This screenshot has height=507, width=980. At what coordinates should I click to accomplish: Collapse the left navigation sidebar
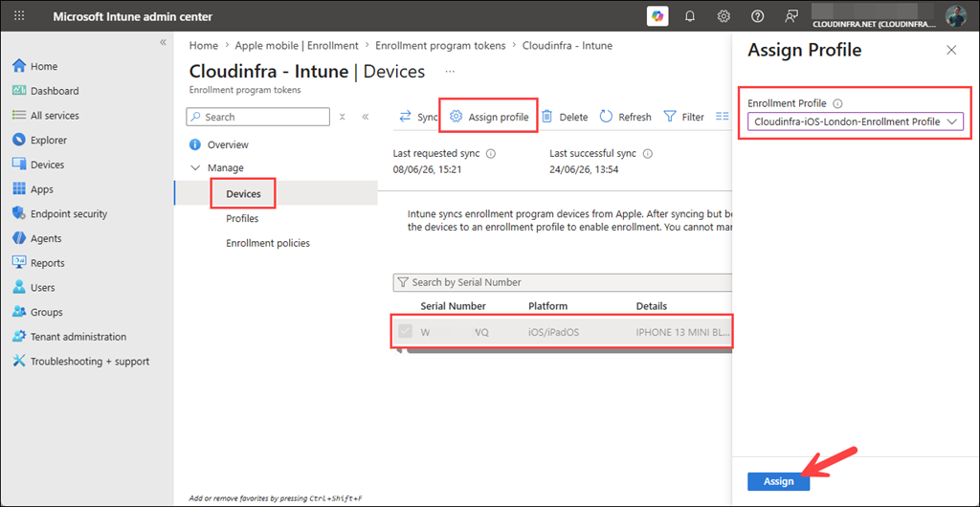point(163,42)
